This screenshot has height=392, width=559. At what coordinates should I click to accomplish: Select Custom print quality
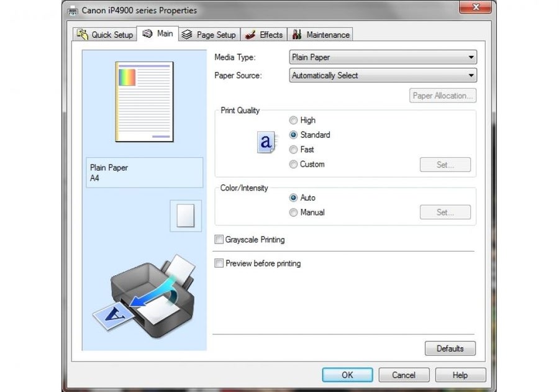pos(293,164)
